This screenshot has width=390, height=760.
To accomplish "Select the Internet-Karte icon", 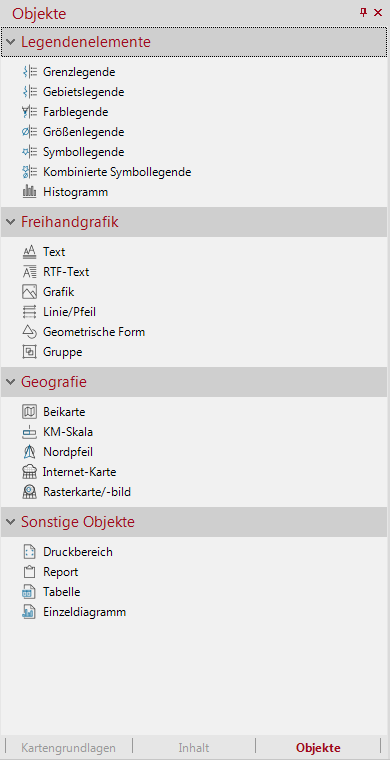I will click(x=30, y=472).
